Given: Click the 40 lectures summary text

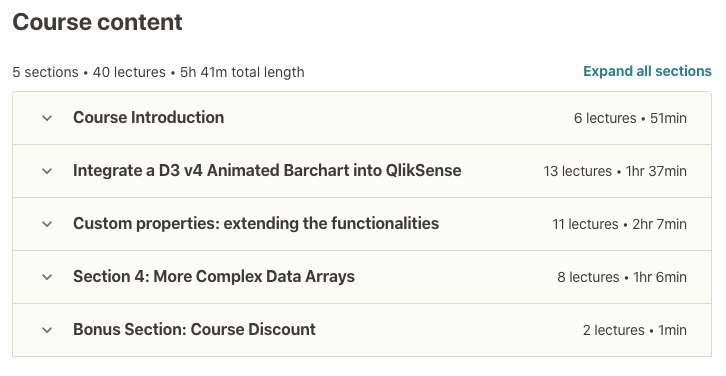Looking at the screenshot, I should pyautogui.click(x=129, y=72).
